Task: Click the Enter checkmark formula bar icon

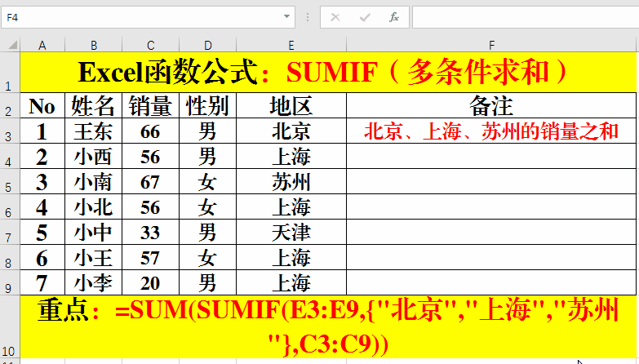Action: [365, 17]
